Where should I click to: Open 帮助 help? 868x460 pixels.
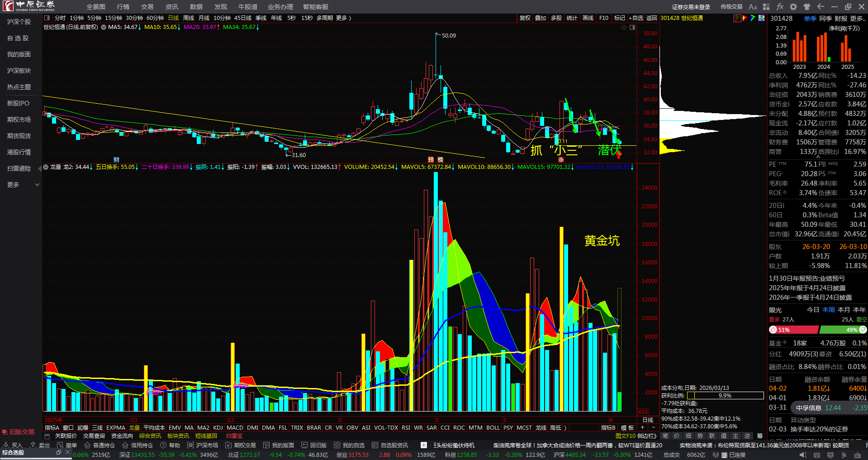170,445
